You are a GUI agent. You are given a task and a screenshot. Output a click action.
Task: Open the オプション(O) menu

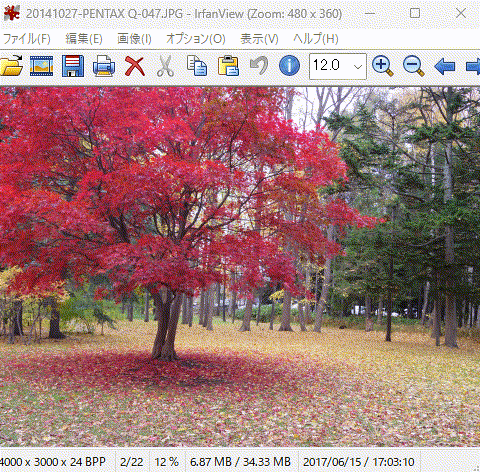(x=196, y=39)
